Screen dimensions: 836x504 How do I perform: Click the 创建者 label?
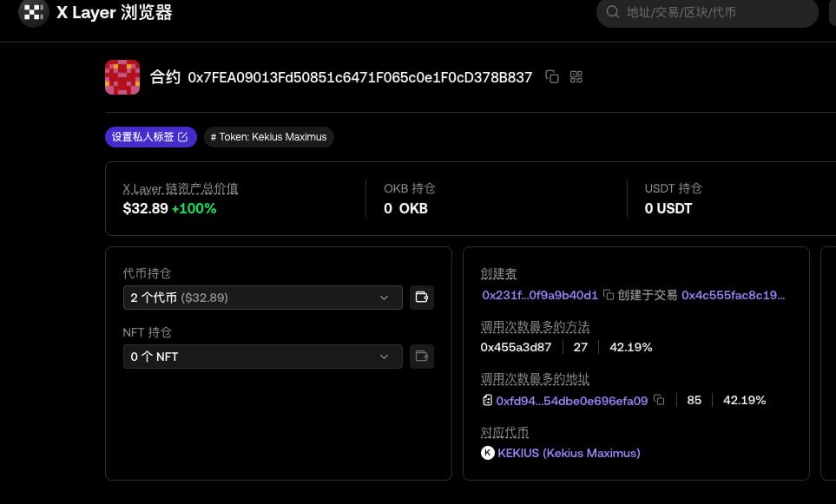coord(498,274)
